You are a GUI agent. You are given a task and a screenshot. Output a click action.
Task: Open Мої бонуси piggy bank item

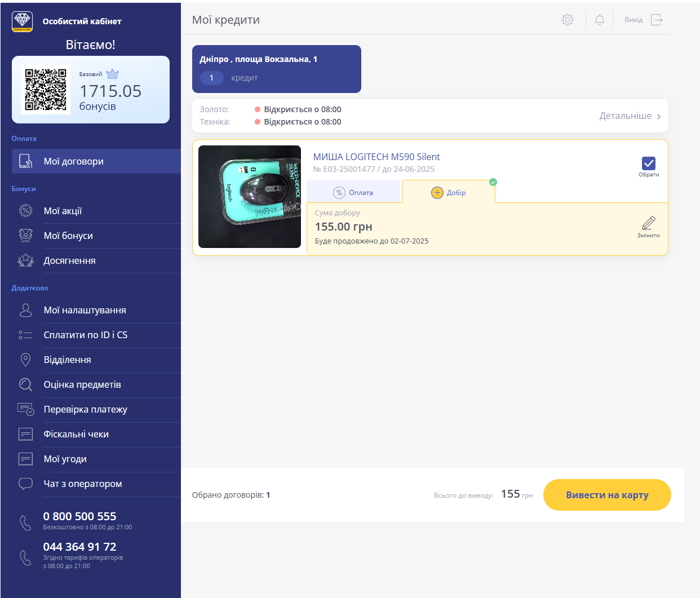68,236
